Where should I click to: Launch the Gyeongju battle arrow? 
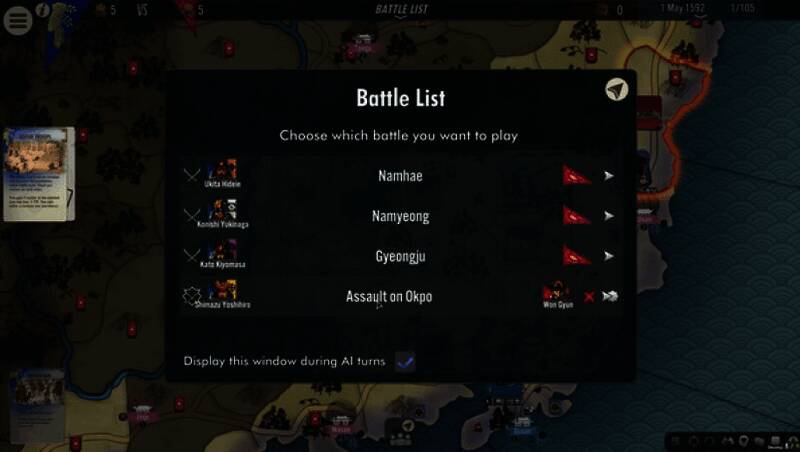609,256
